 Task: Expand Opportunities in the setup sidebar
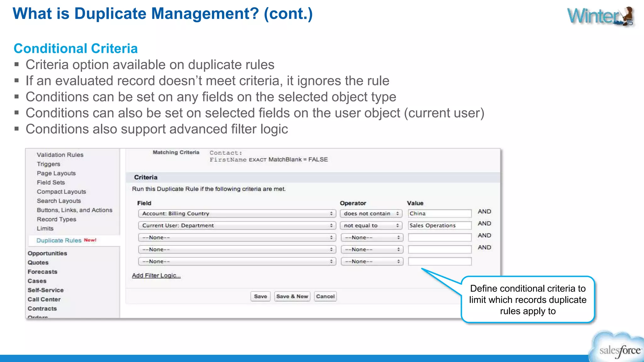point(47,253)
